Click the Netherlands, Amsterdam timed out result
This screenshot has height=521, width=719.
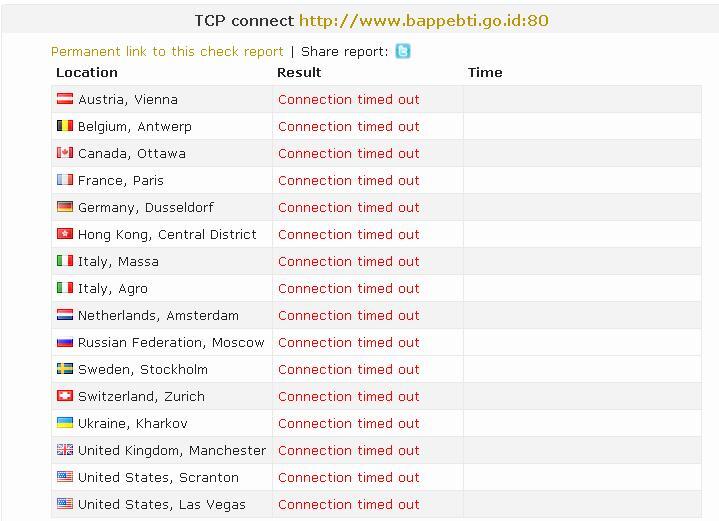point(348,316)
